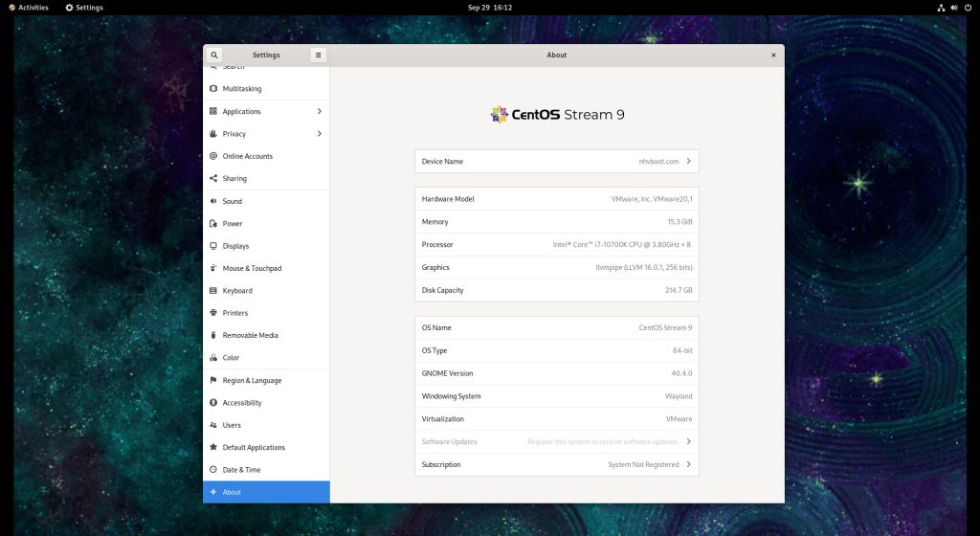
Task: Click the Settings app menu in top bar
Action: tap(84, 8)
